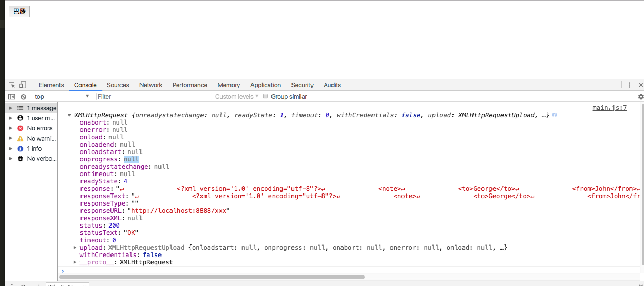Image resolution: width=644 pixels, height=286 pixels.
Task: Collapse the XMLHttpRequest object
Action: (69, 115)
